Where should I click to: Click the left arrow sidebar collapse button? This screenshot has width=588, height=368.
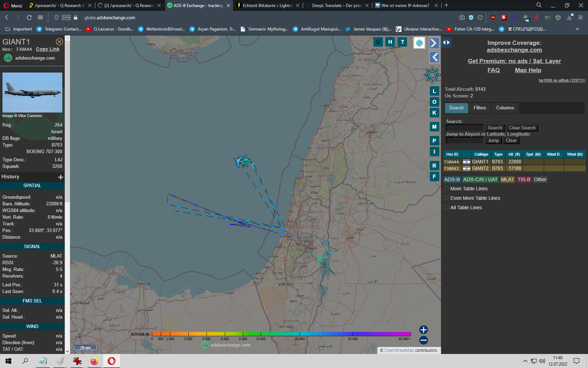tap(434, 57)
